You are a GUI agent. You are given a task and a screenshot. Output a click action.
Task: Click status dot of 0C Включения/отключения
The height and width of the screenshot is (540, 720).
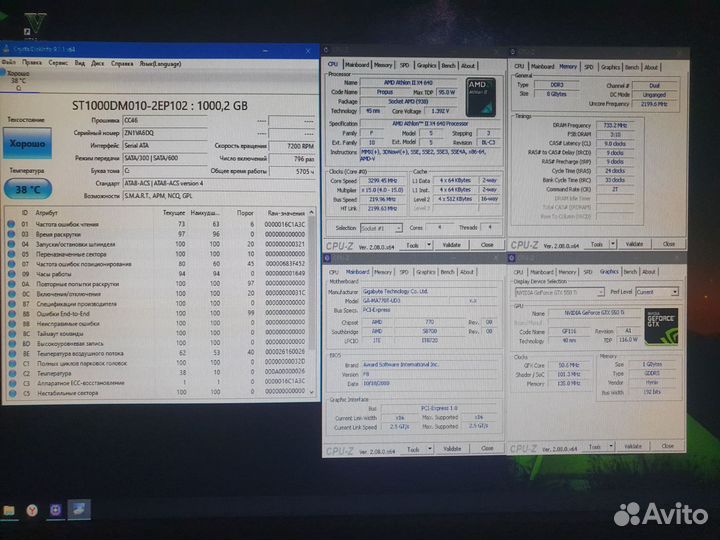tap(11, 294)
